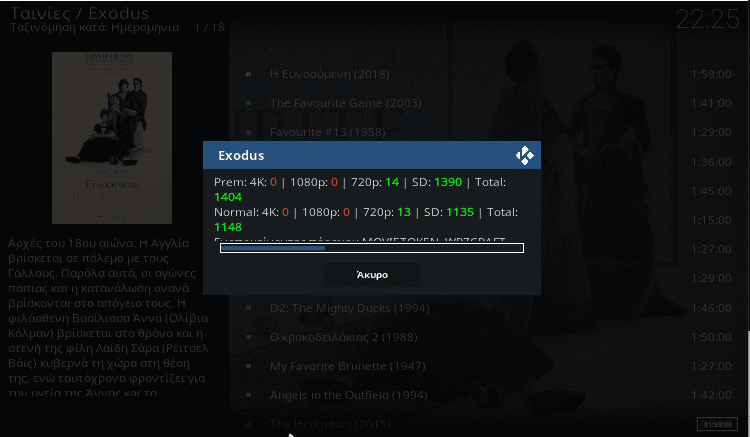Click the Normal 720p count 13

(x=404, y=212)
